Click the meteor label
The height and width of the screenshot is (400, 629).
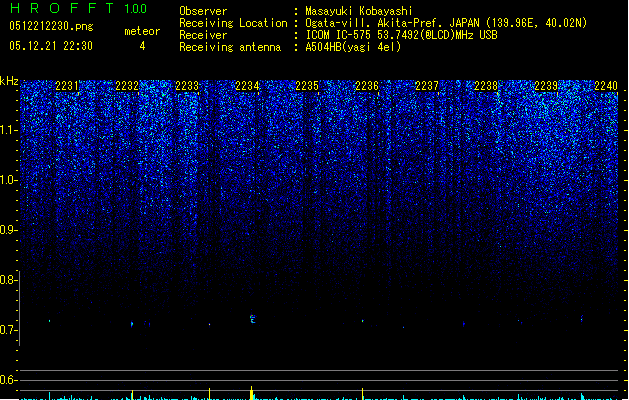142,31
